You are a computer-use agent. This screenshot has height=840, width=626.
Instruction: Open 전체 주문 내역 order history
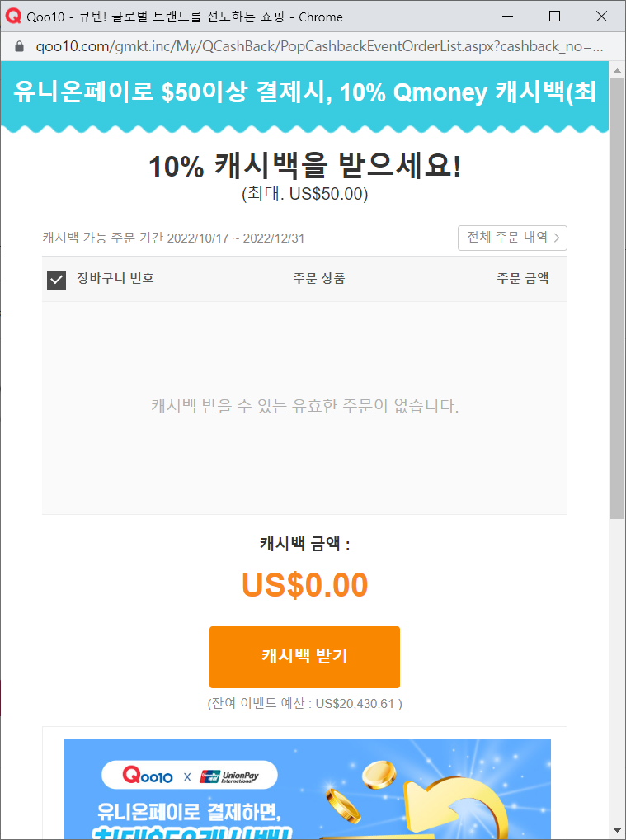512,238
